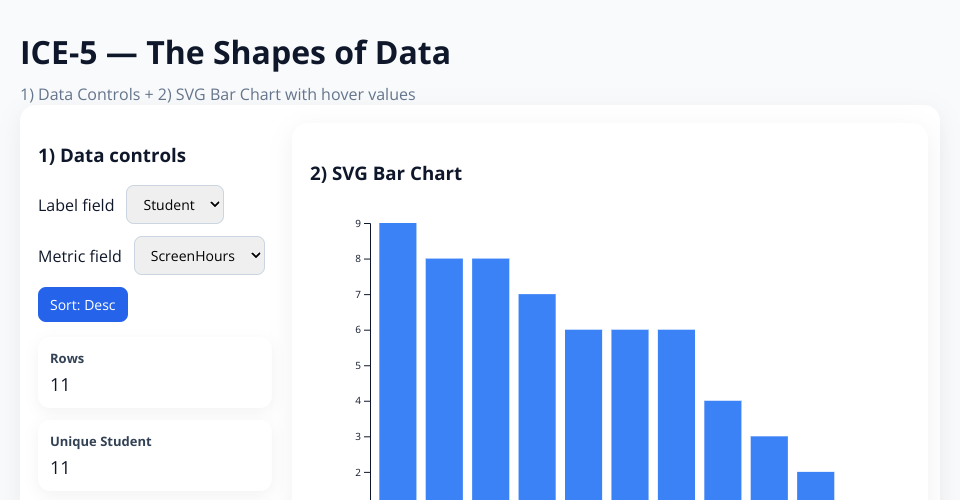Click the bar reaching value 3
The width and height of the screenshot is (960, 500).
769,467
